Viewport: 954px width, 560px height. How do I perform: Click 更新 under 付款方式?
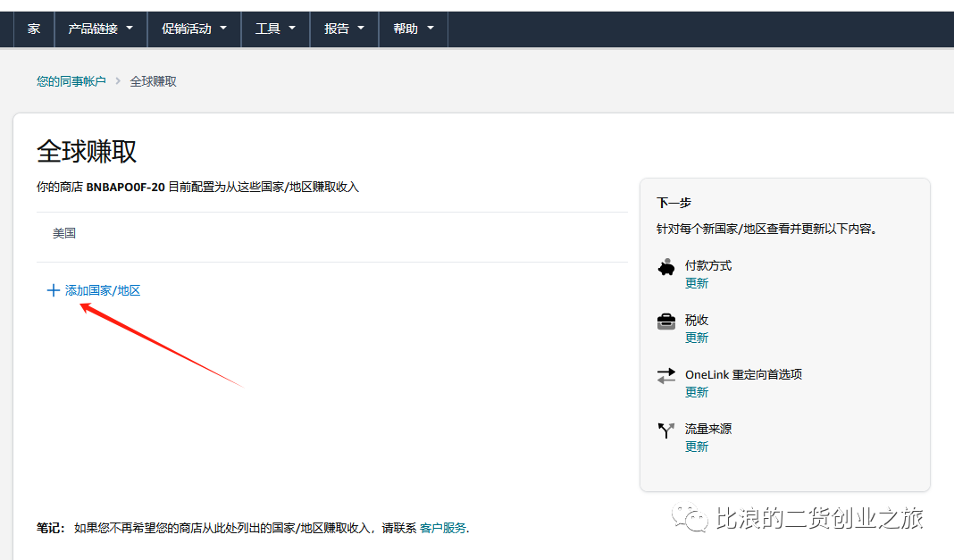697,283
